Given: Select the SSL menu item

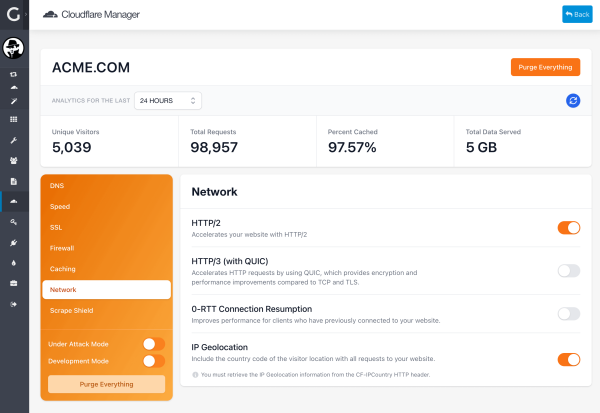Looking at the screenshot, I should pyautogui.click(x=106, y=227).
